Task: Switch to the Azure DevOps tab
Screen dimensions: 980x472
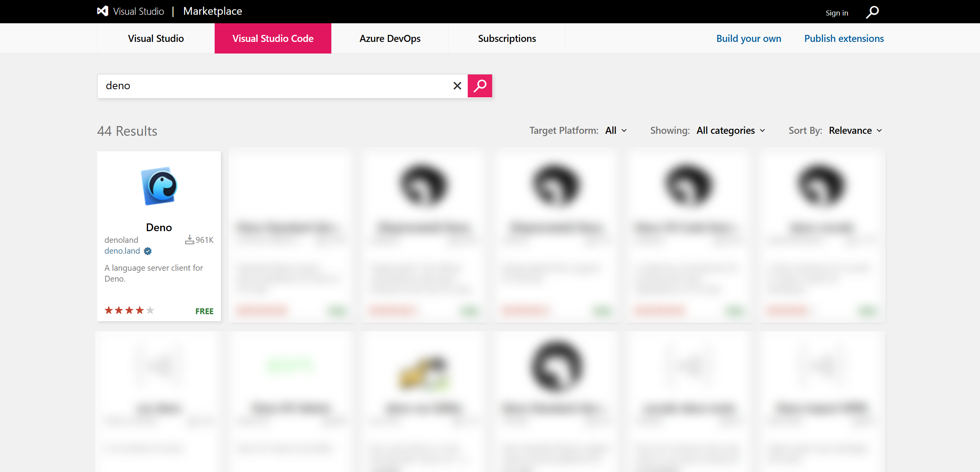Action: click(x=390, y=38)
